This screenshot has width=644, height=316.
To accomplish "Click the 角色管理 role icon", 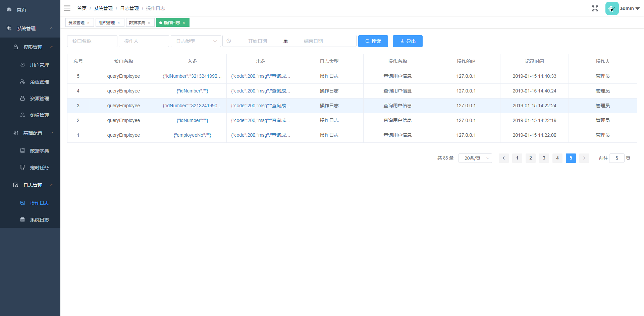I will click(22, 81).
